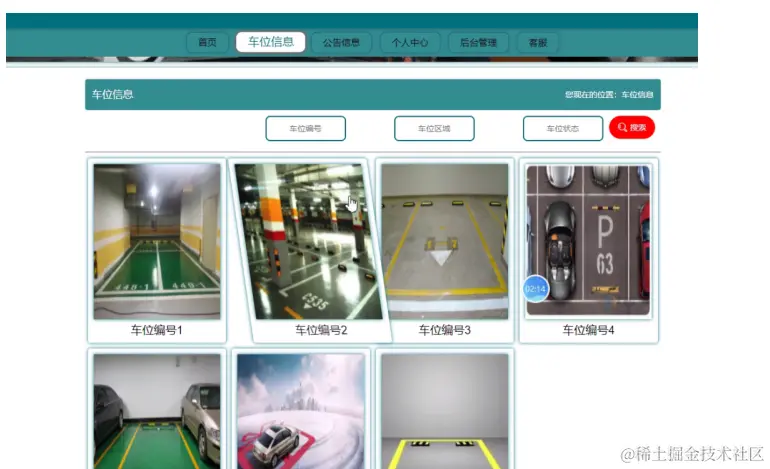Select the 车位信息 nav tab
The height and width of the screenshot is (469, 770).
271,42
